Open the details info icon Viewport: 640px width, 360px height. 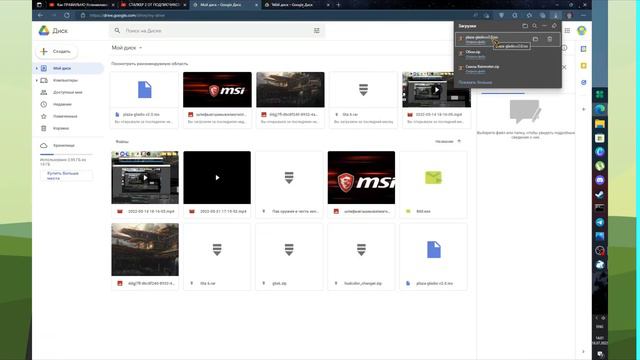(x=564, y=48)
